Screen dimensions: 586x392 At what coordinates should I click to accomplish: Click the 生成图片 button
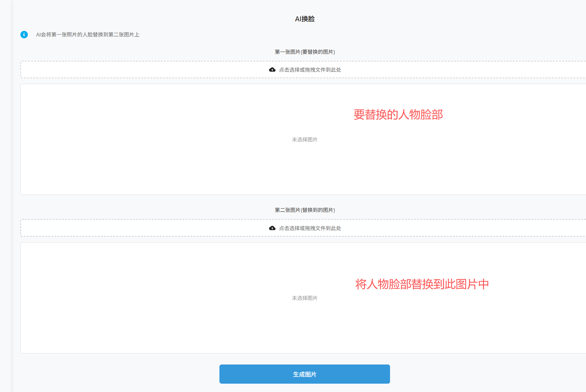coord(305,374)
